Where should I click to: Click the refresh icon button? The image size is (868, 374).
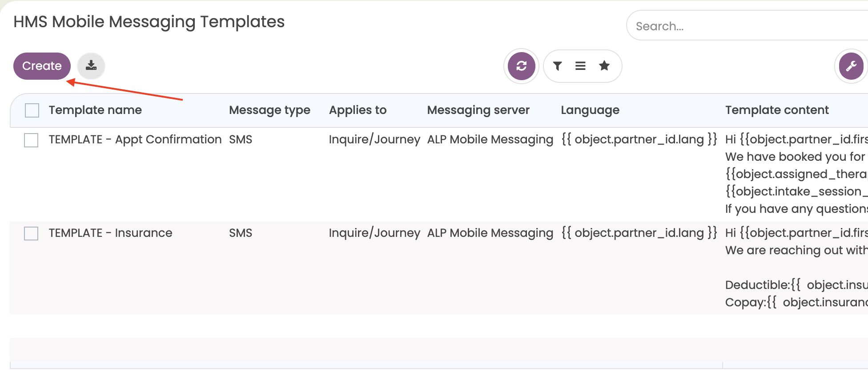pos(521,66)
